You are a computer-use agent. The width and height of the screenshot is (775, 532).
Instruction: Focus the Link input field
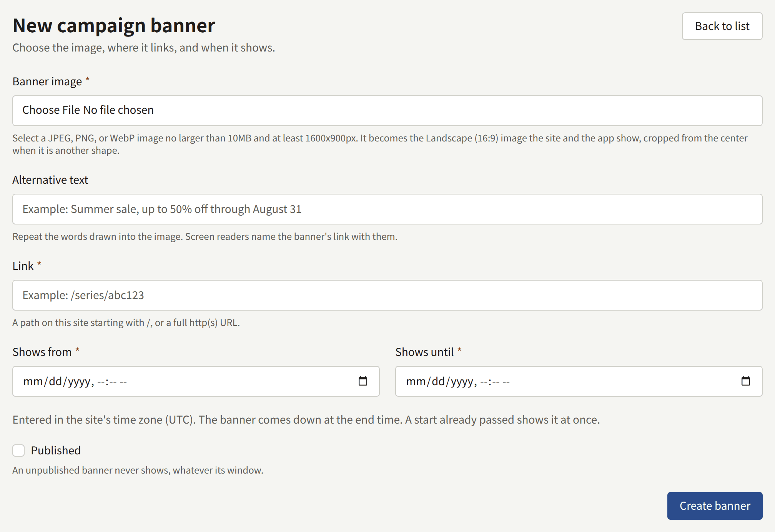pyautogui.click(x=387, y=295)
